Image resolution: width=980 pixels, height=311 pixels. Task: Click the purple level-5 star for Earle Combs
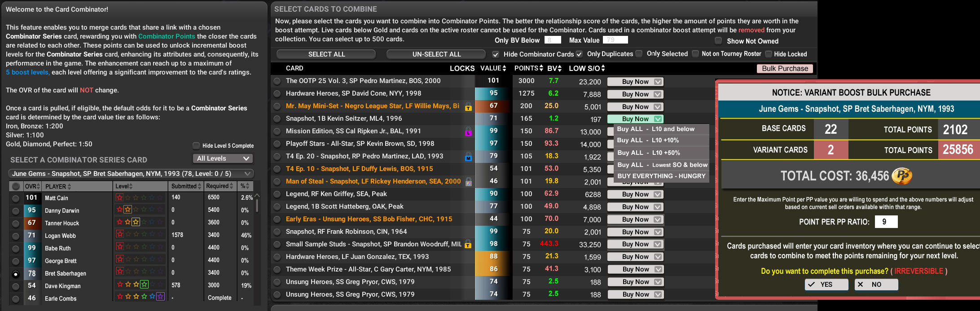160,297
